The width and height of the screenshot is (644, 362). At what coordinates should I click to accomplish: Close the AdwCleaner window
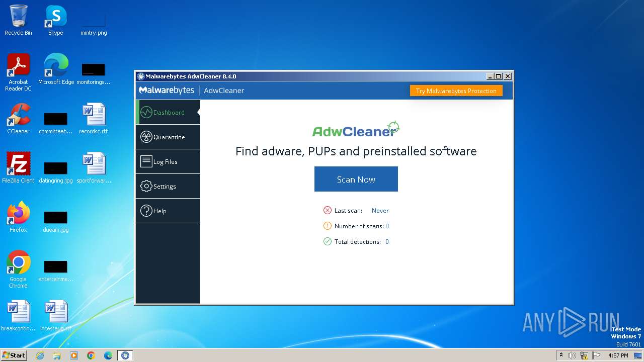[x=508, y=76]
